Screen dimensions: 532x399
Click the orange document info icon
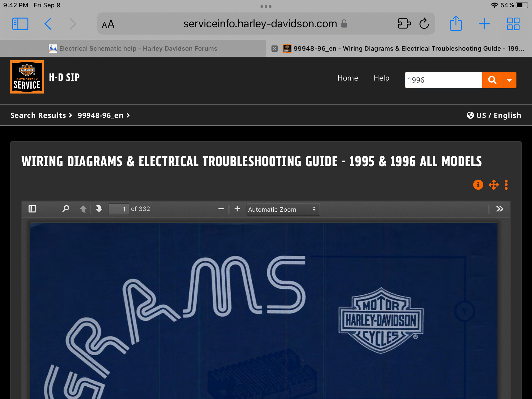(478, 185)
